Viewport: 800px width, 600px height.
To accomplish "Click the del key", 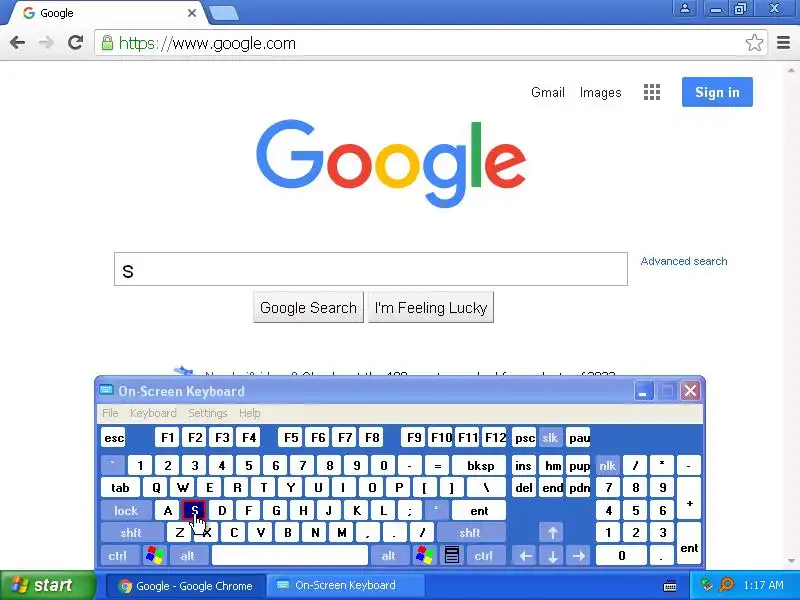I will (x=523, y=488).
